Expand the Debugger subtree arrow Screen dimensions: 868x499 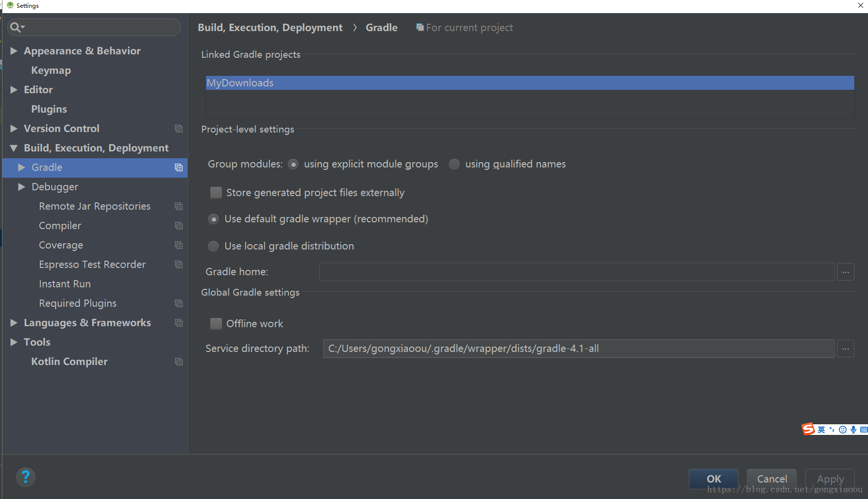(x=22, y=187)
